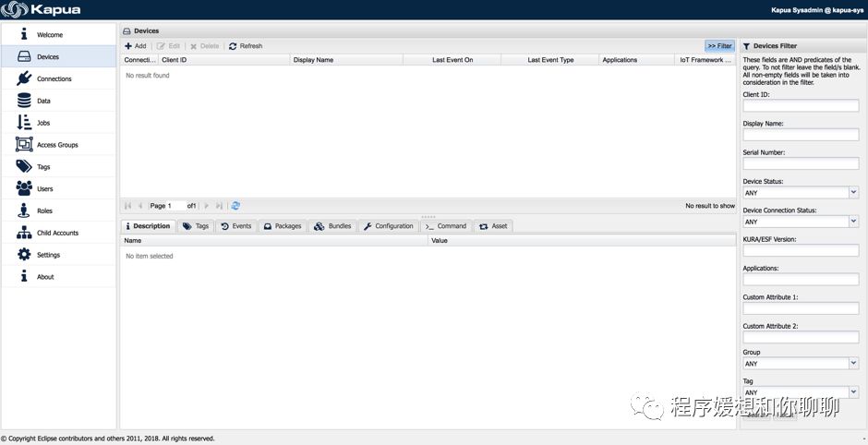Screen dimensions: 868x445
Task: Click the Connection status column header
Action: (x=139, y=60)
